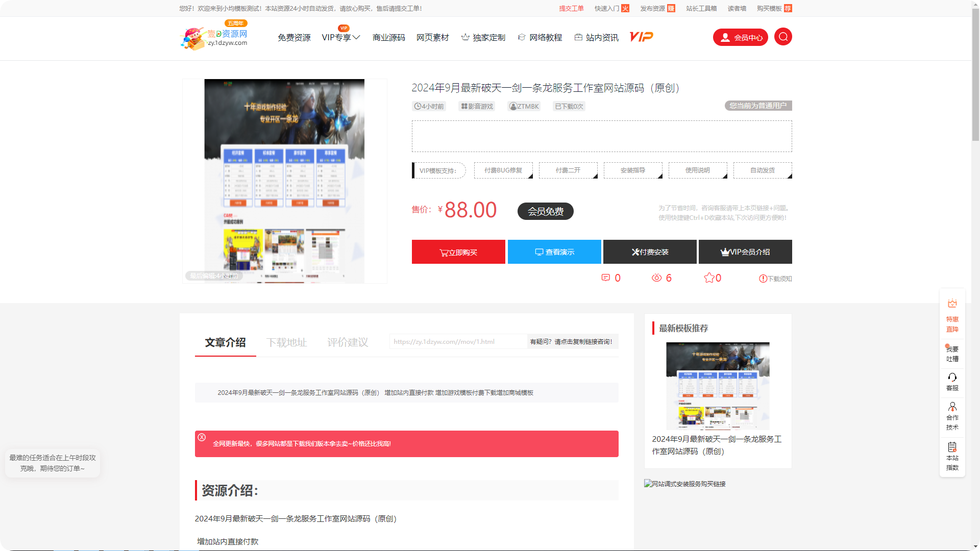The height and width of the screenshot is (551, 980).
Task: Open the 客服 headset icon
Action: click(x=952, y=378)
